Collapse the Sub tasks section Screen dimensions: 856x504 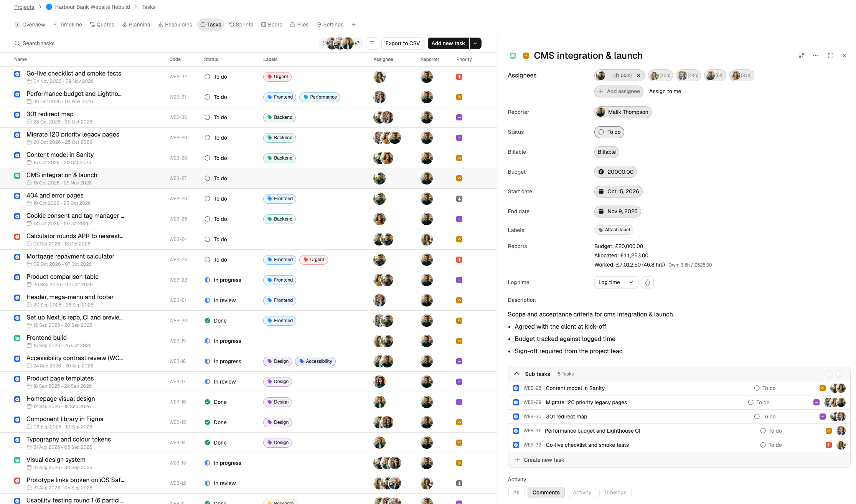coord(517,374)
